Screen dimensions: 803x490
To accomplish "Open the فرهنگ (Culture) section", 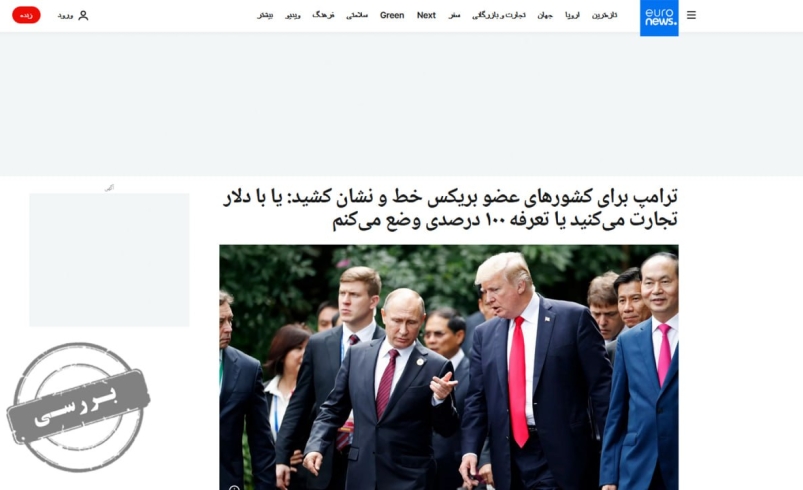I will pos(323,15).
